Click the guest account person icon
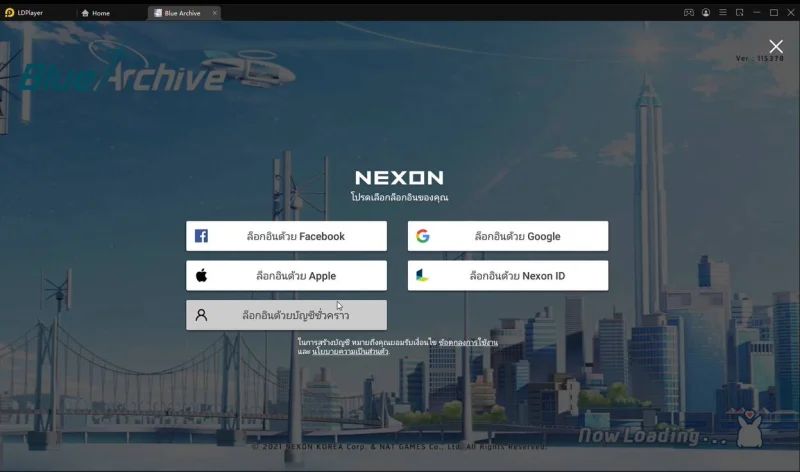800x472 pixels. [x=202, y=315]
